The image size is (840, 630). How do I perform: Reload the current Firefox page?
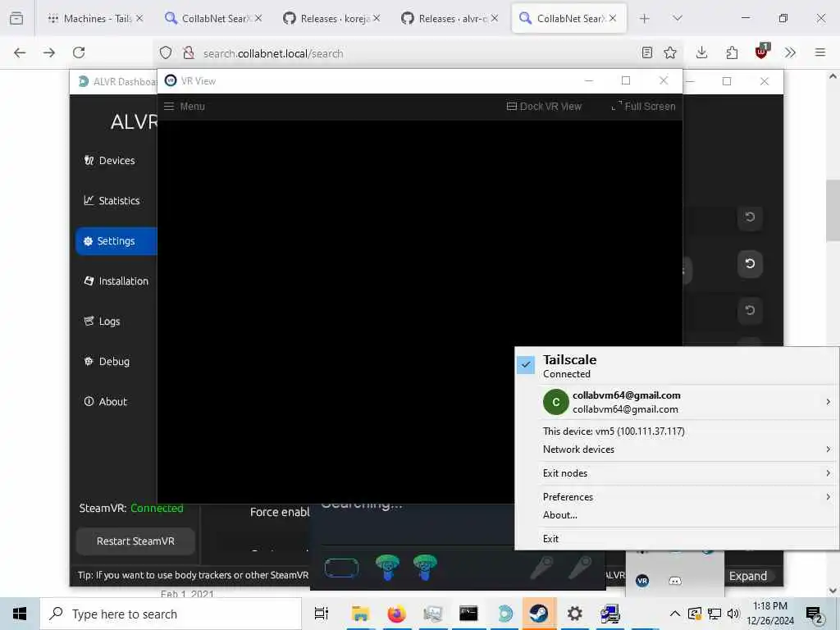click(x=79, y=52)
